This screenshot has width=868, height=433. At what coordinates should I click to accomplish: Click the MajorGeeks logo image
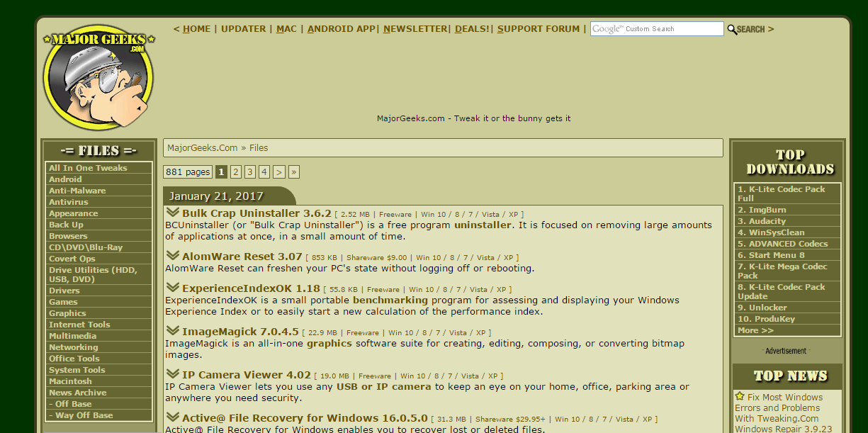[x=98, y=78]
